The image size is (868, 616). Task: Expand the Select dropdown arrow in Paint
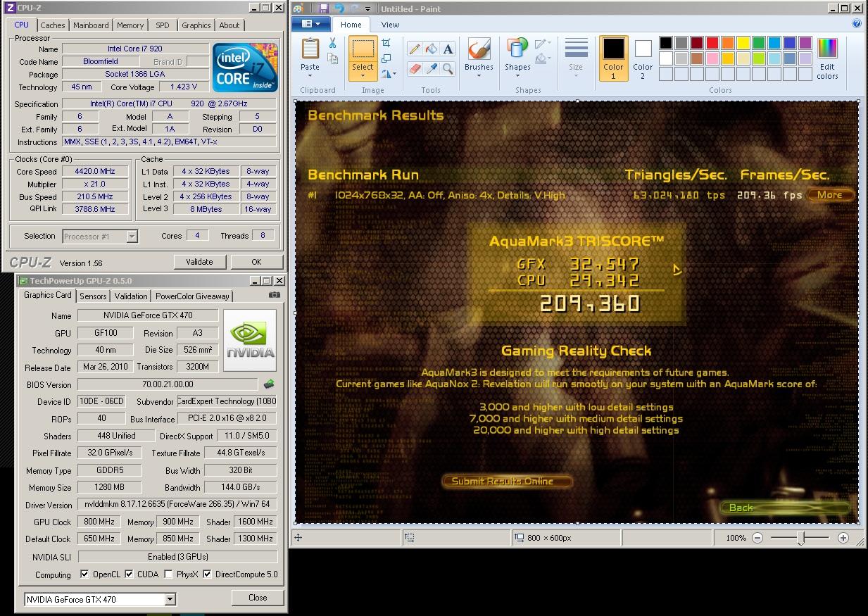point(363,75)
